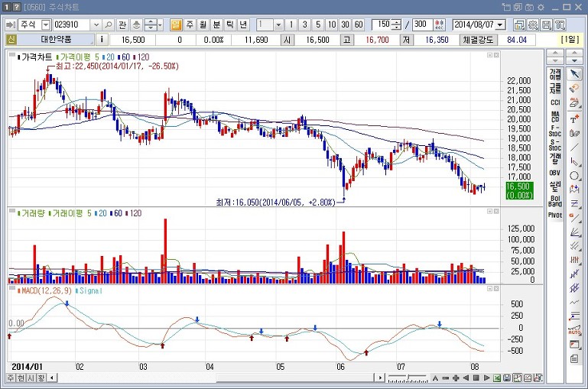Set interval to 10 with the 10 button
588x389 pixels.
[332, 24]
